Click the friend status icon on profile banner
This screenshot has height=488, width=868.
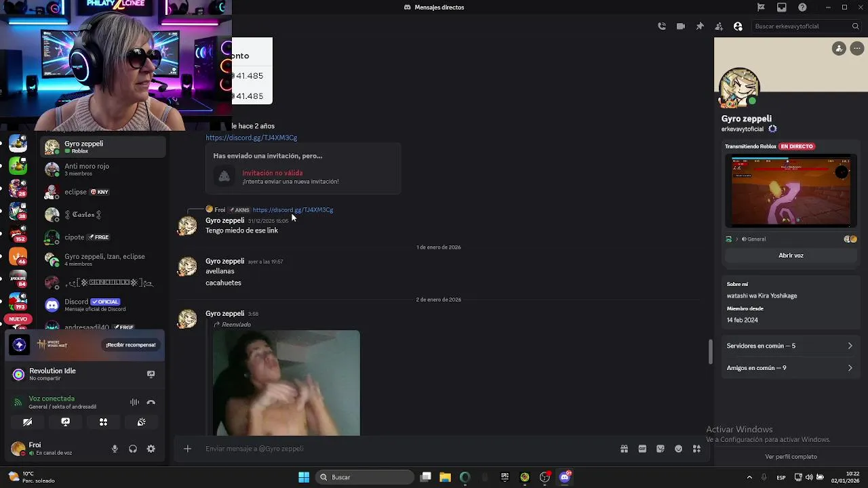point(839,49)
